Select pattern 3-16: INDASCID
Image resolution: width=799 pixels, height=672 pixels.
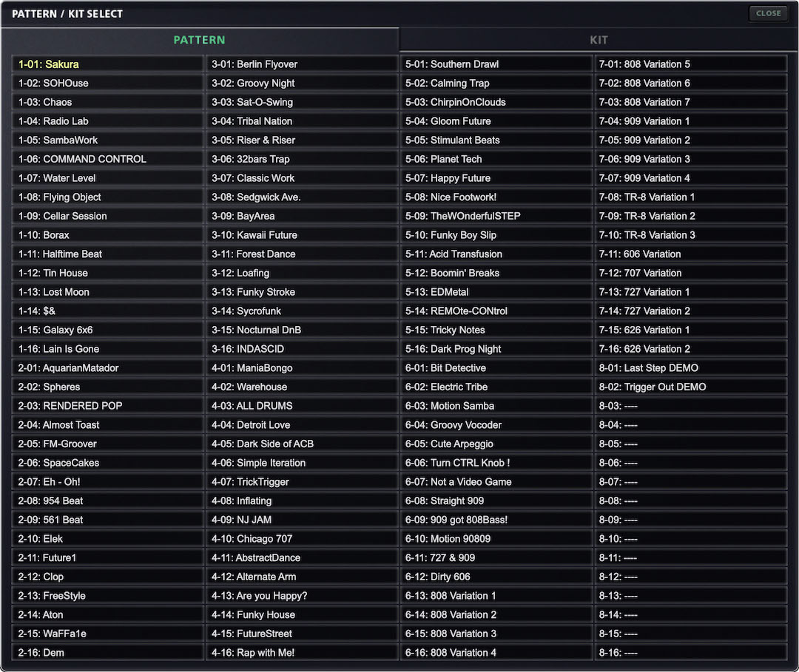pos(302,349)
